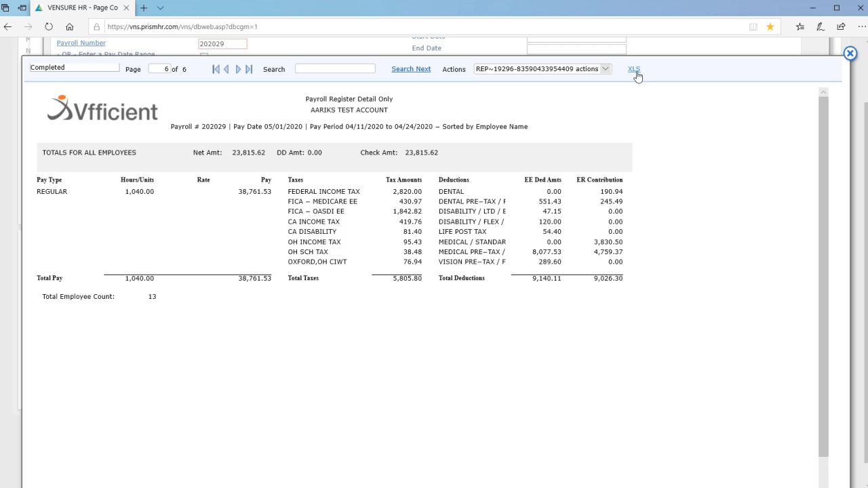This screenshot has height=488, width=868.
Task: Go to previous report page
Action: pyautogui.click(x=226, y=69)
